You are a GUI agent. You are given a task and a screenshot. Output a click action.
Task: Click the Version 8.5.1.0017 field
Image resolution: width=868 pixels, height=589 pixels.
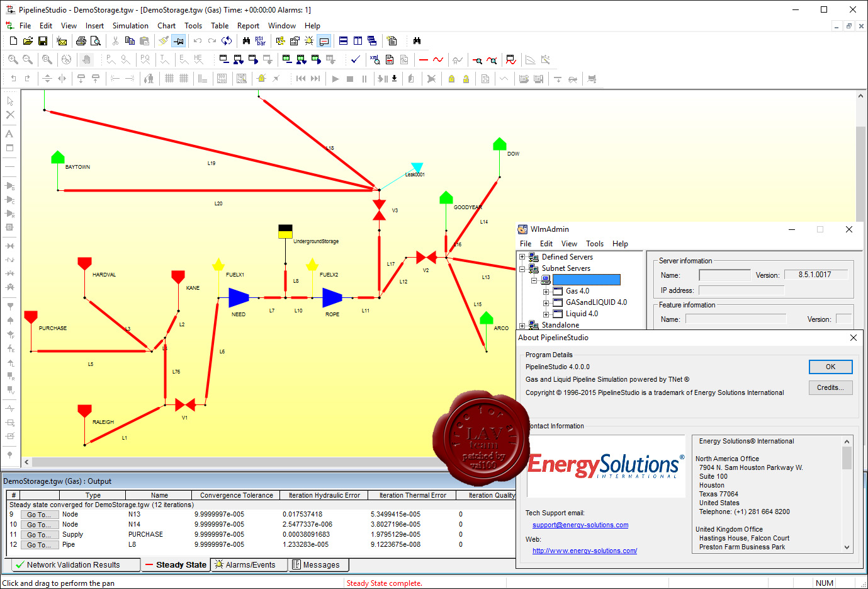[815, 275]
